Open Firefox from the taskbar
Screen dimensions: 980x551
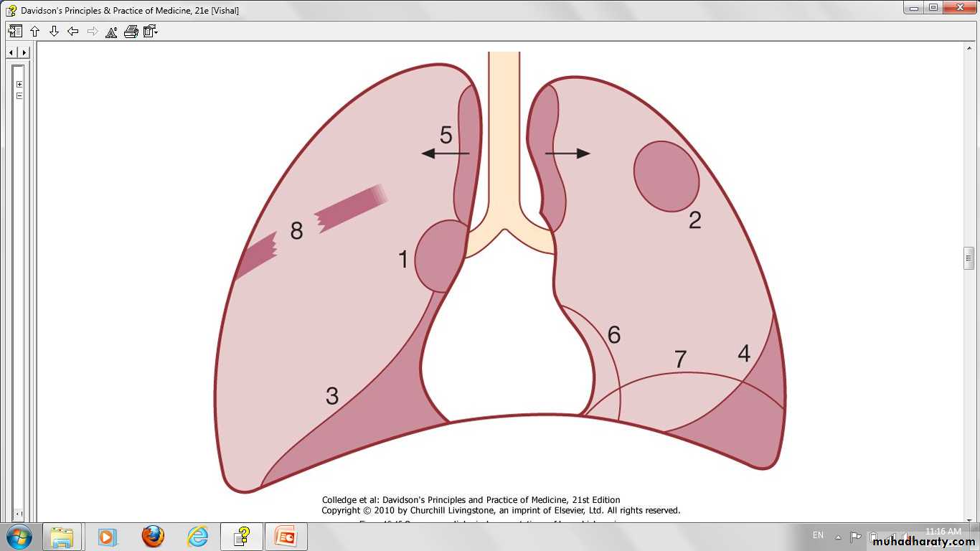(x=152, y=536)
